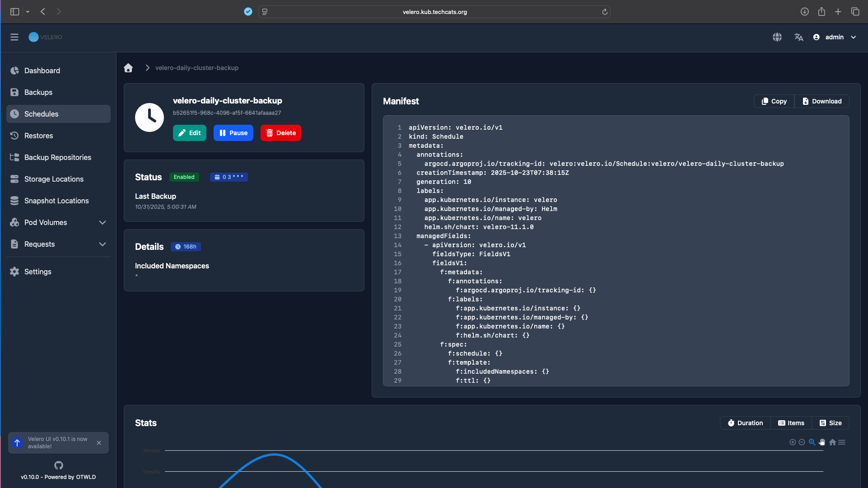This screenshot has height=488, width=868.
Task: Delete this schedule
Action: (x=280, y=133)
